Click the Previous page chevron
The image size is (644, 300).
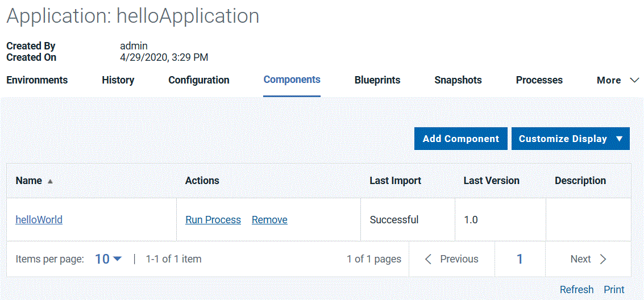pos(429,259)
